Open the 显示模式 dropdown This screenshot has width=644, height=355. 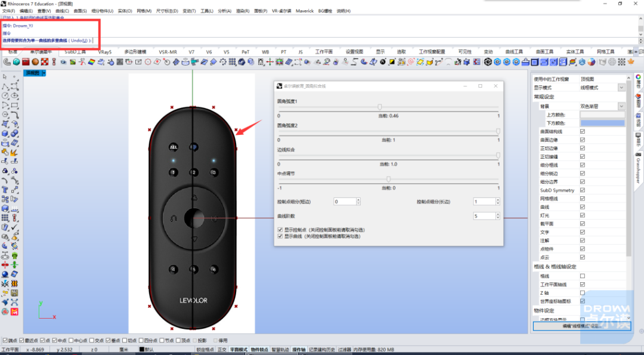[621, 88]
